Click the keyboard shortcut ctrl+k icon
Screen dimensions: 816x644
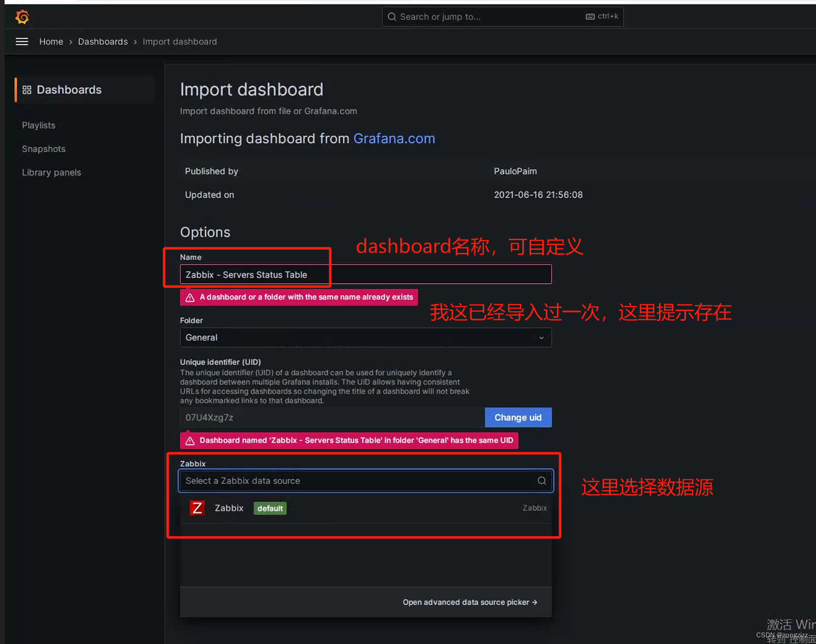coord(590,16)
